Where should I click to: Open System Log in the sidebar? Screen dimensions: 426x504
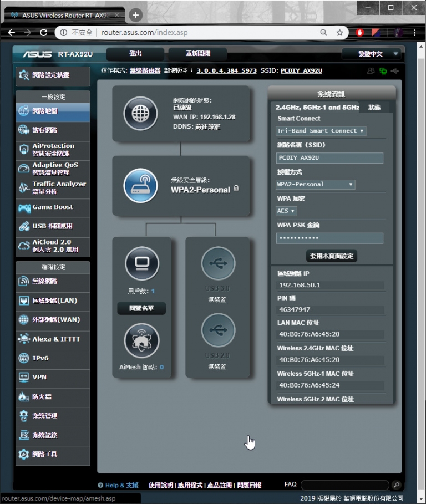53,435
